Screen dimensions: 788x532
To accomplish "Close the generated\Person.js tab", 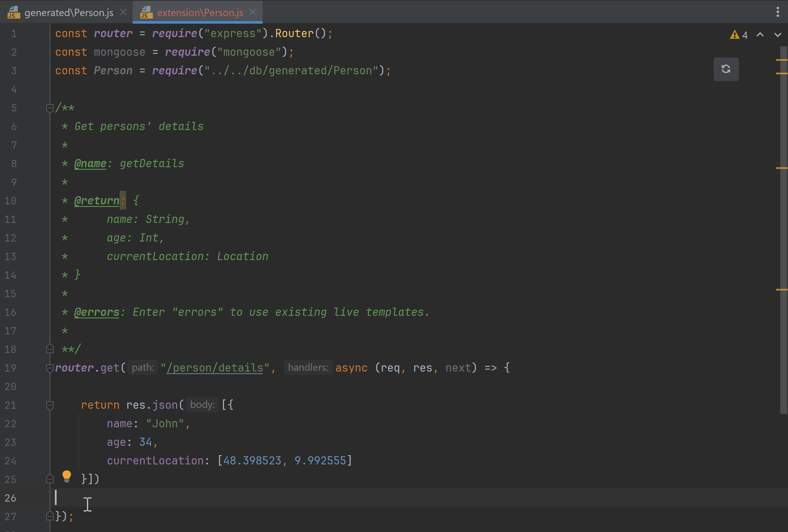I will pos(123,12).
